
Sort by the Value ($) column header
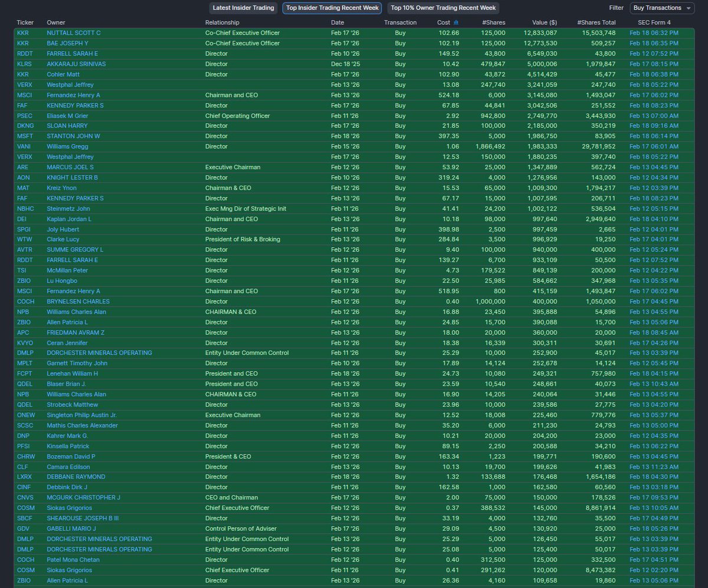click(545, 22)
